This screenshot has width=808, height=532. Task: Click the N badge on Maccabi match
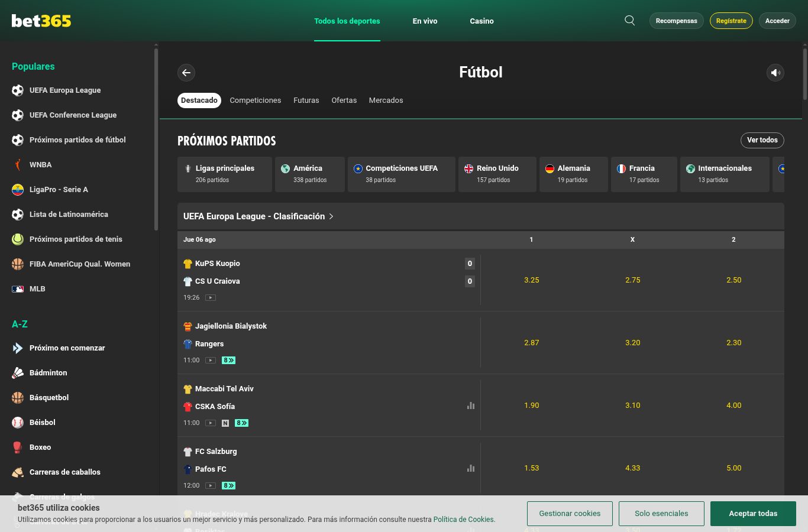pyautogui.click(x=225, y=423)
